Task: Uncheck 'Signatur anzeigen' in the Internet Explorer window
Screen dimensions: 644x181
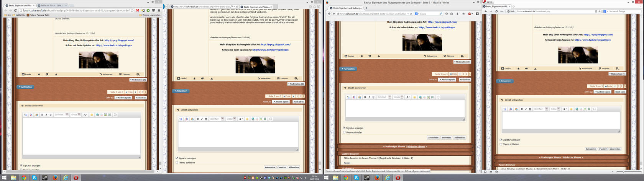Action: (177, 158)
